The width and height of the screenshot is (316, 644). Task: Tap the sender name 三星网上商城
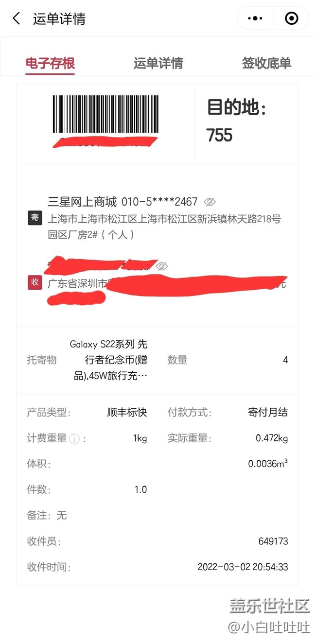click(82, 201)
